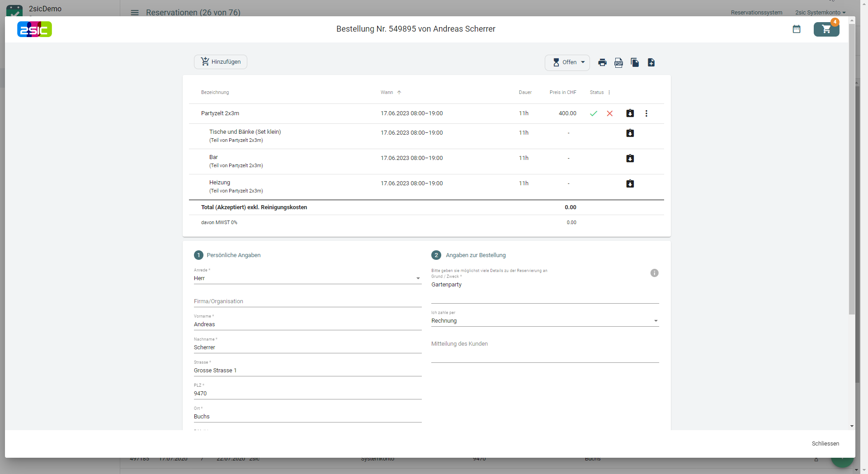Export order as PDF
Image resolution: width=868 pixels, height=474 pixels.
(618, 62)
